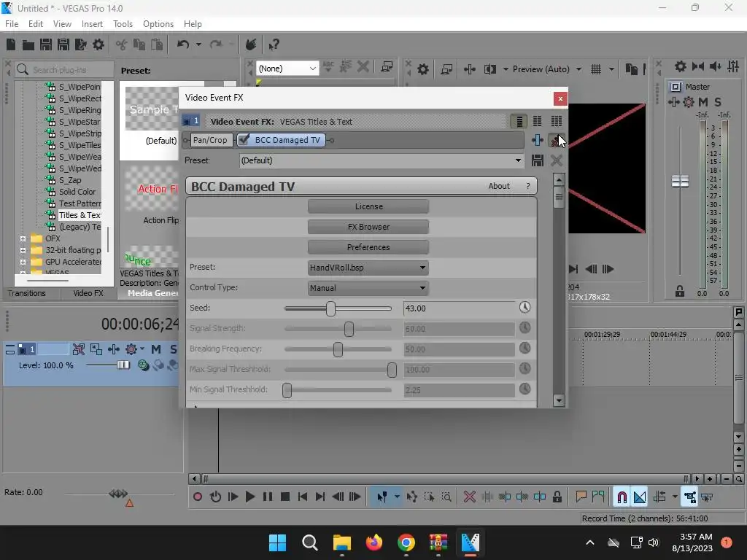The width and height of the screenshot is (747, 560).
Task: Click the Preferences button
Action: [x=368, y=247]
